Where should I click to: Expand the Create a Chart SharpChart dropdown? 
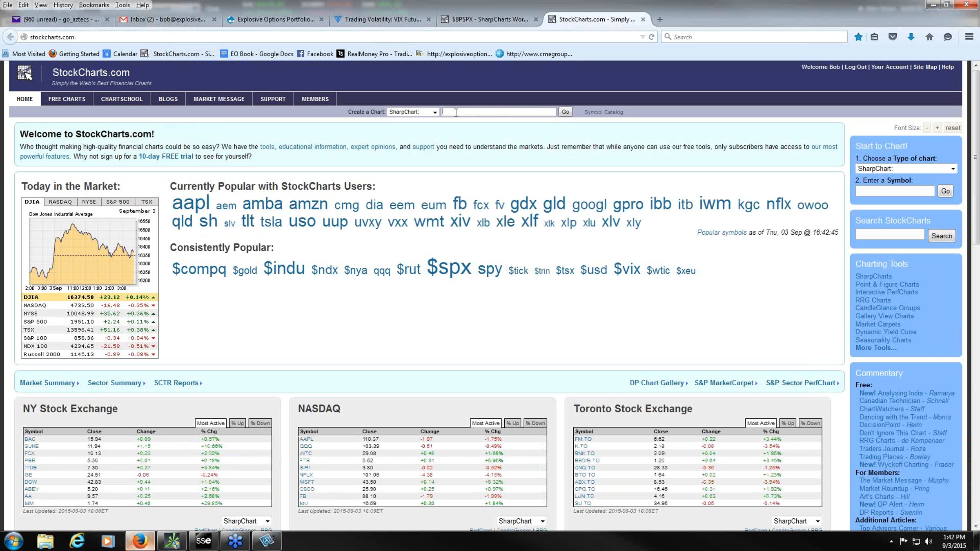(x=413, y=112)
